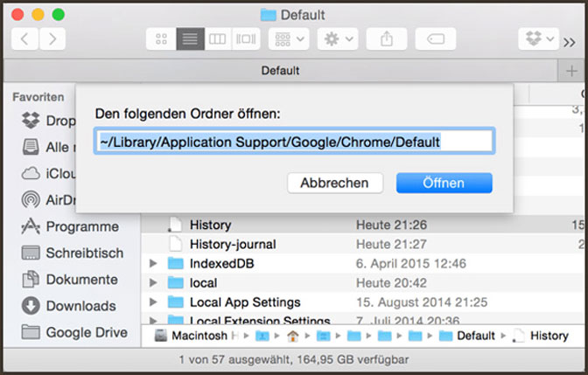Screen dimensions: 588x375
Task: Click the date 6. April 2015 12:46
Action: tap(411, 263)
